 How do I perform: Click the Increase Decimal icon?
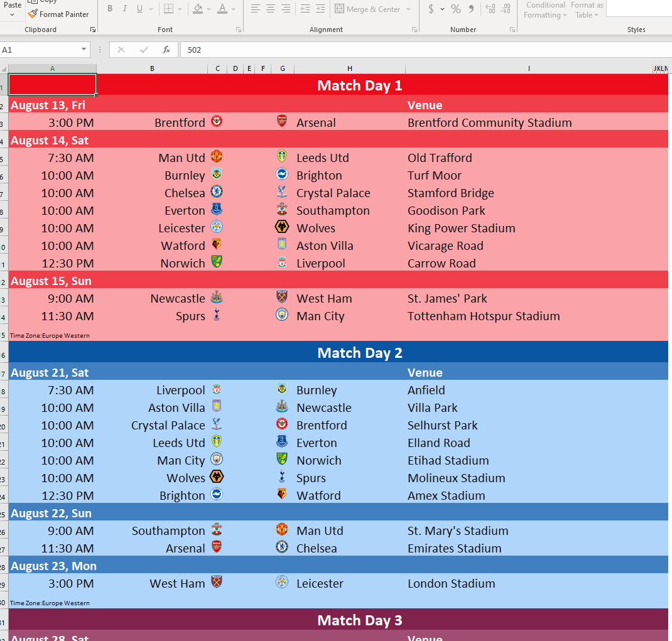(490, 9)
